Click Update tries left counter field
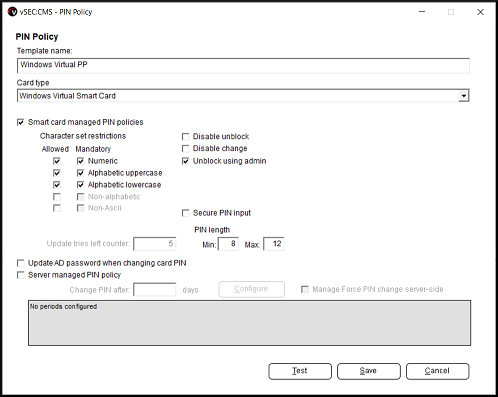 155,244
